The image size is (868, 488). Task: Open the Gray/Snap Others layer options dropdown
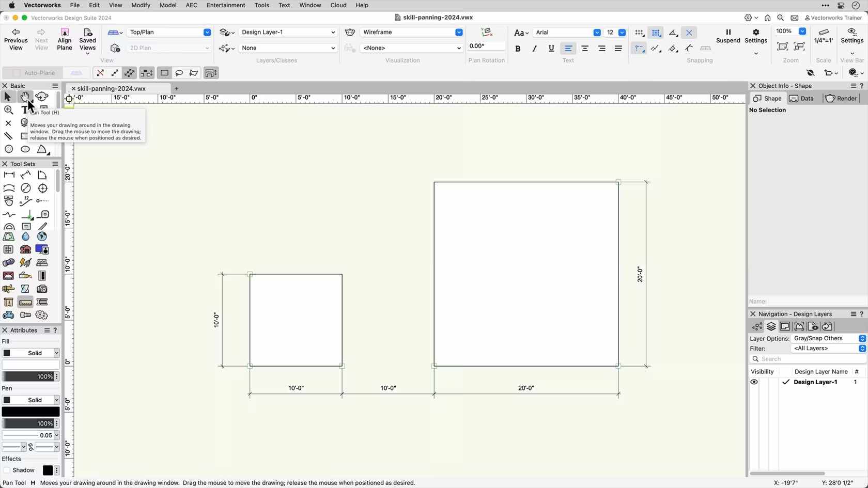pyautogui.click(x=829, y=339)
